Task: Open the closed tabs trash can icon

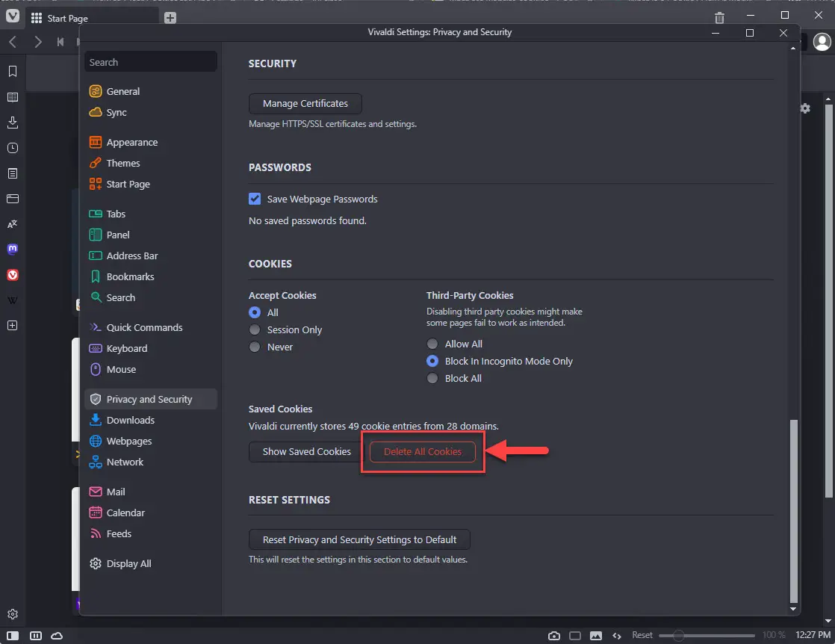Action: click(719, 18)
